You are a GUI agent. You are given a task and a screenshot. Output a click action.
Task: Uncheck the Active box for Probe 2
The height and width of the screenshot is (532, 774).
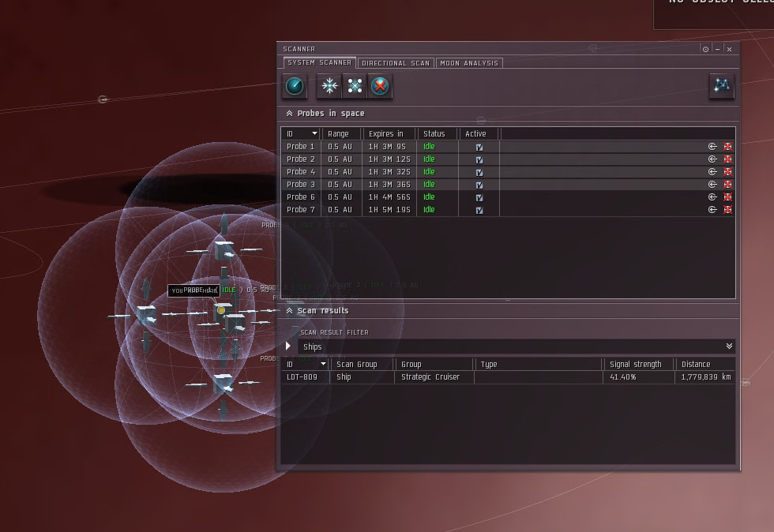tap(479, 160)
